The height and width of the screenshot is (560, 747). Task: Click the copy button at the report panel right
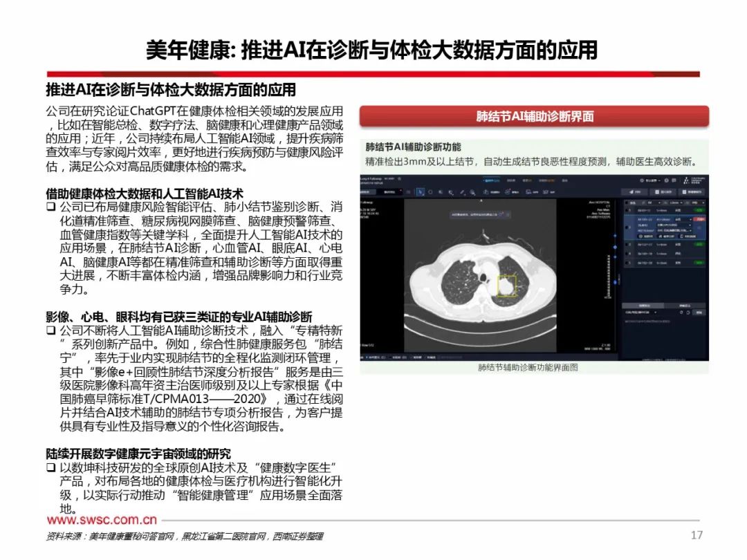[699, 312]
